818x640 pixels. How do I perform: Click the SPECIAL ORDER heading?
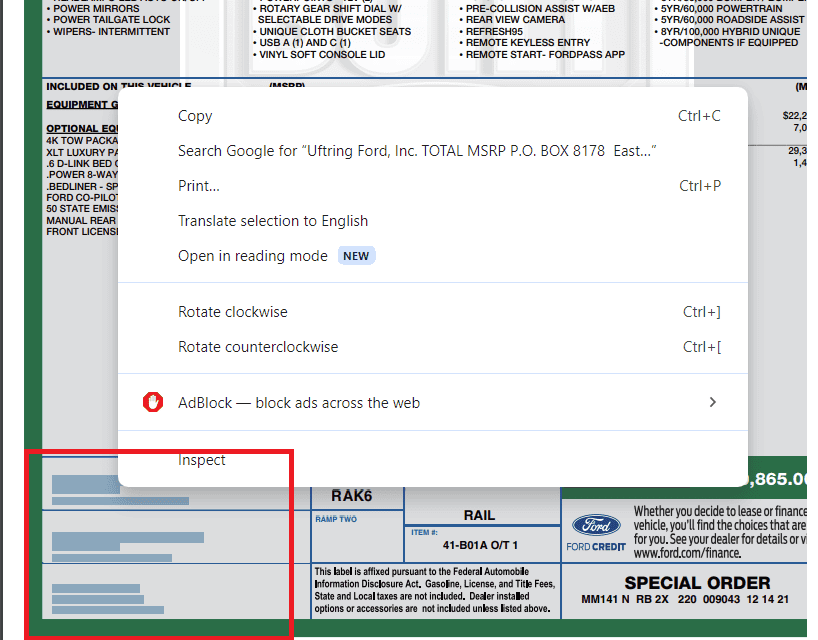pos(697,583)
